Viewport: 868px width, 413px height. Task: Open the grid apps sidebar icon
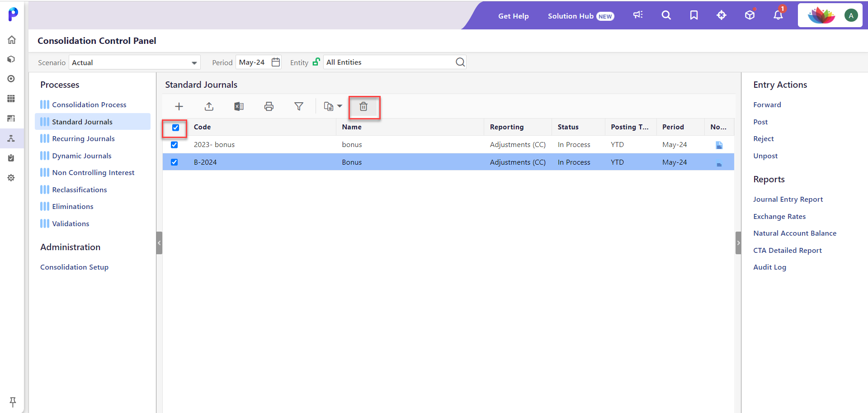tap(11, 99)
